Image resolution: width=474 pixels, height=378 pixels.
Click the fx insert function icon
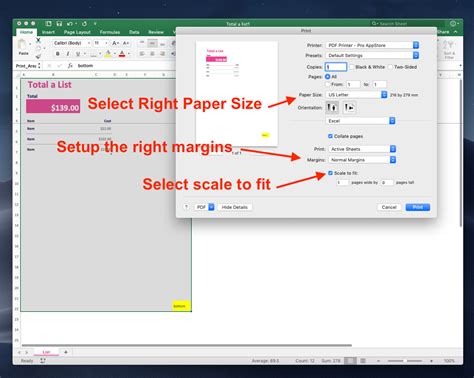coord(70,66)
